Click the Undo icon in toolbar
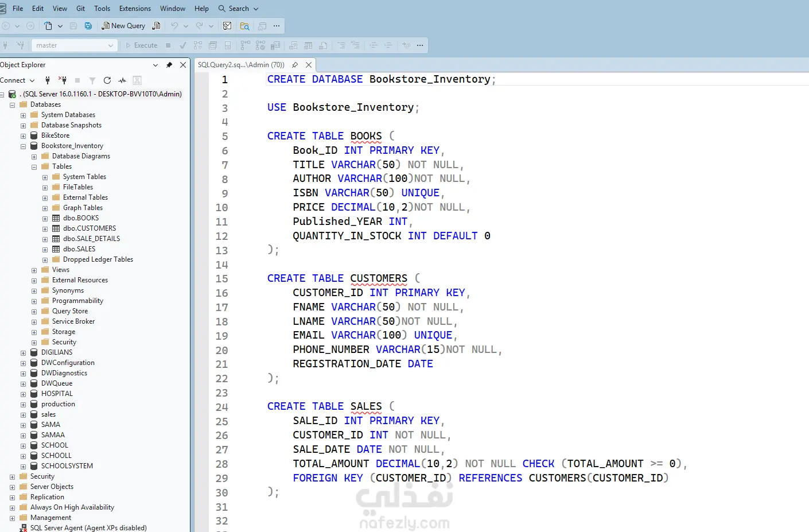Viewport: 809px width, 532px height. click(x=174, y=26)
